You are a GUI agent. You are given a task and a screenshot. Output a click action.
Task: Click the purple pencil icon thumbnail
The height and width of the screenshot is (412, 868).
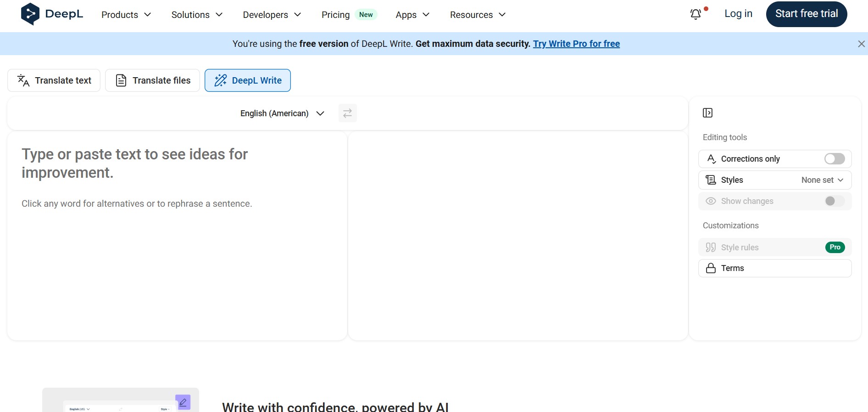(x=183, y=403)
